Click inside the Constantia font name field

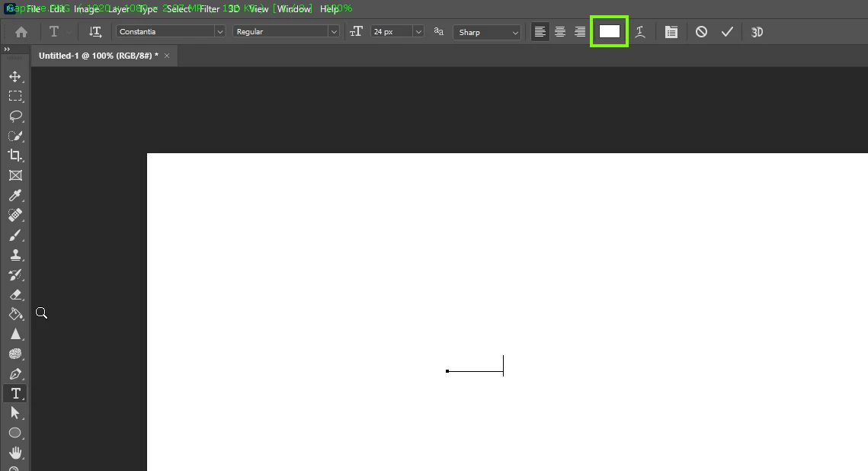point(165,32)
